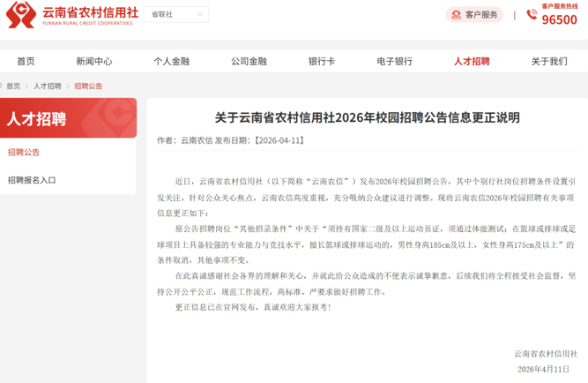Click the customer service headset icon
The height and width of the screenshot is (383, 588).
[456, 15]
